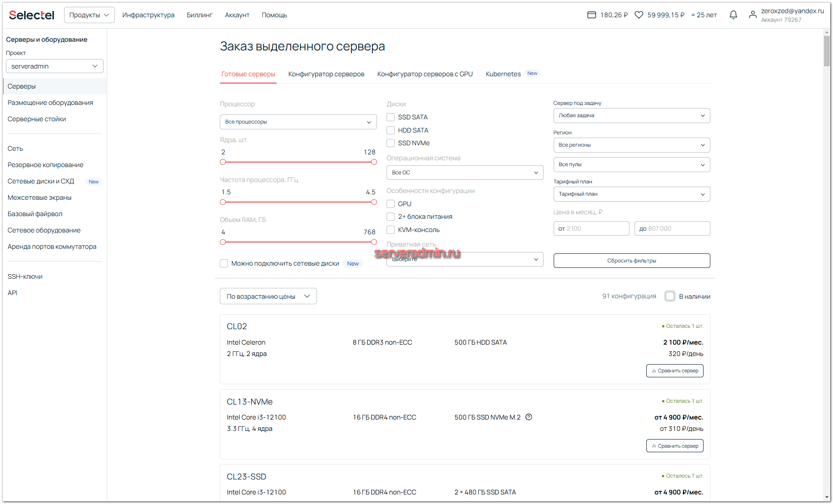Open the По возрастанию цены sort dropdown

click(x=268, y=296)
